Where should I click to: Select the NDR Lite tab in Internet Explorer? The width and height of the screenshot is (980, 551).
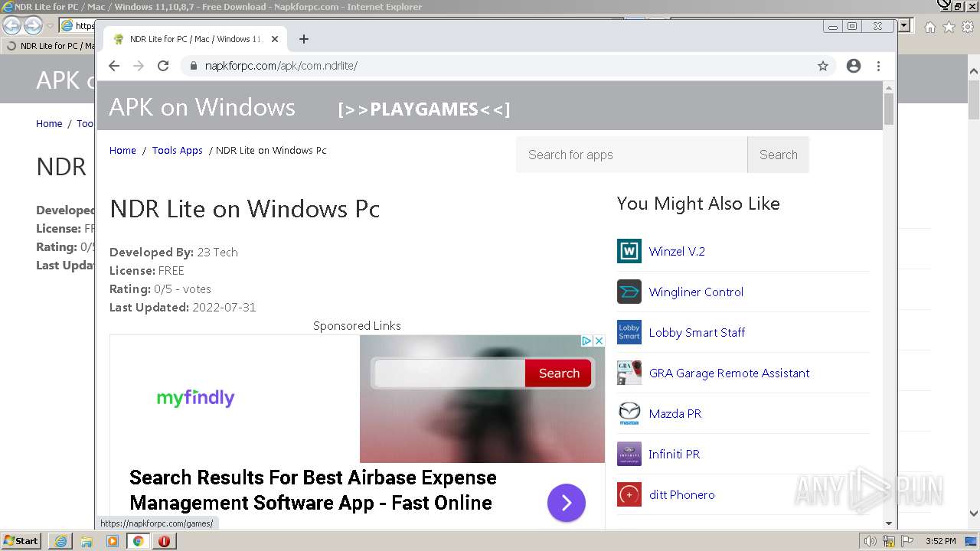[50, 46]
